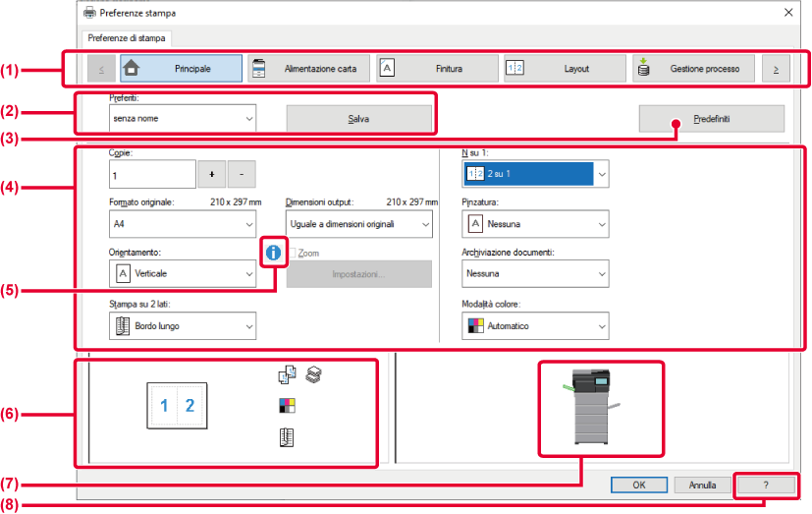The height and width of the screenshot is (514, 812).
Task: Click the 2-up page layout preview thumbnail
Action: [178, 407]
